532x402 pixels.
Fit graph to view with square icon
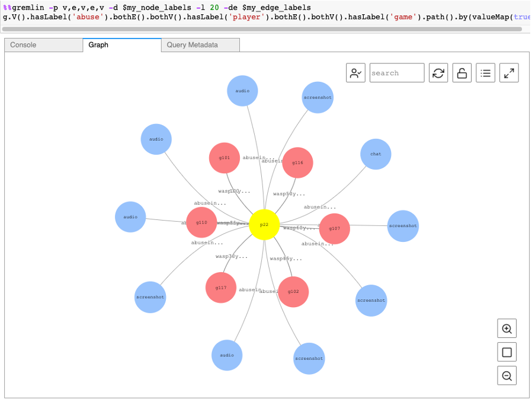click(x=507, y=352)
